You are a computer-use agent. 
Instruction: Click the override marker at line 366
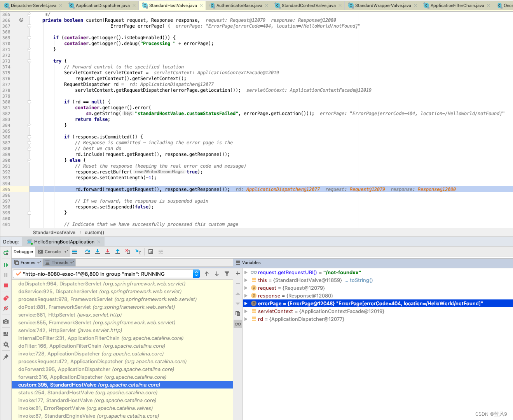pyautogui.click(x=21, y=20)
